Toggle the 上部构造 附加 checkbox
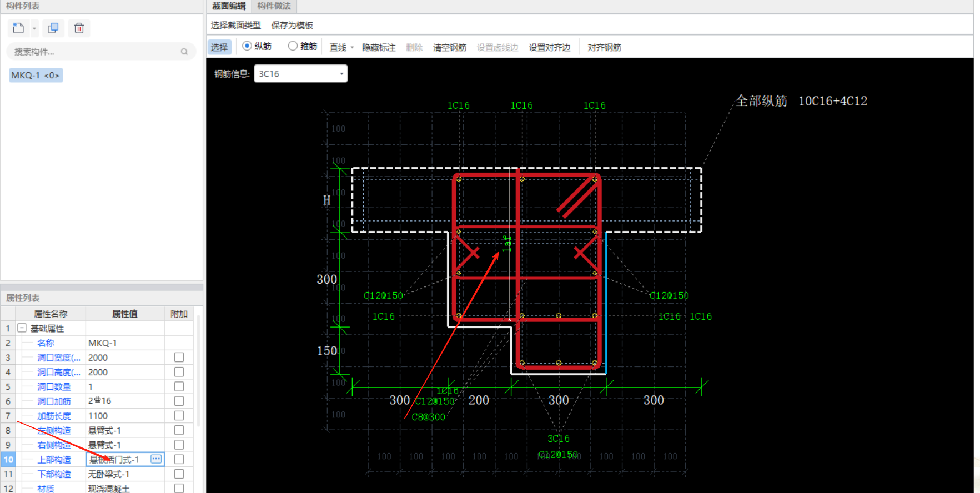Viewport: 980px width, 493px height. [x=179, y=459]
